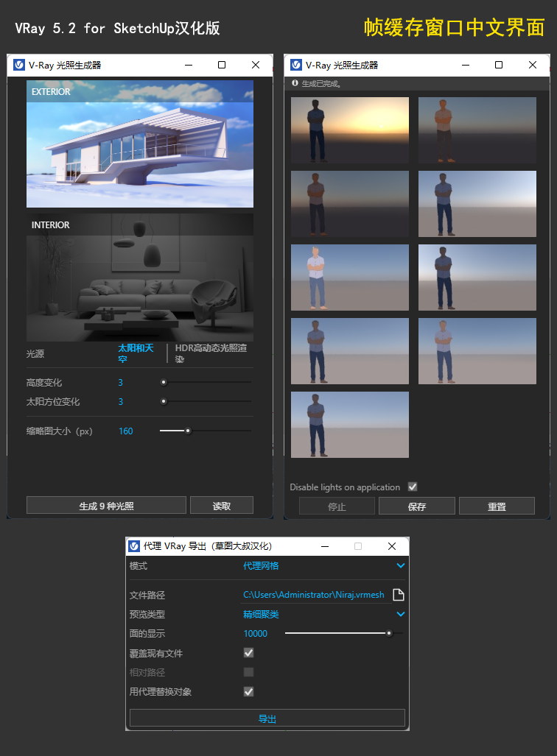Select the last lighting thumbnail in bottom row
This screenshot has height=756, width=557.
click(x=350, y=424)
